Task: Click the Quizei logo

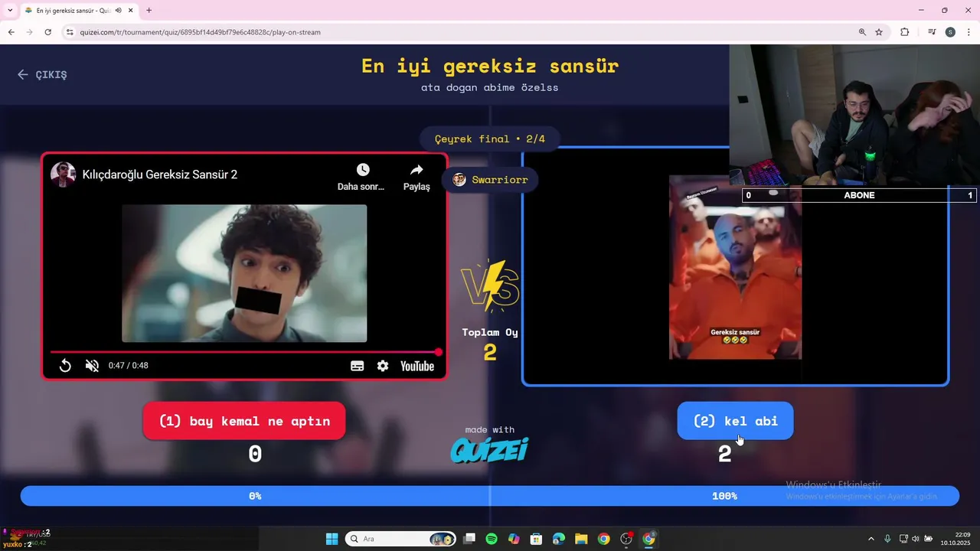Action: click(489, 450)
